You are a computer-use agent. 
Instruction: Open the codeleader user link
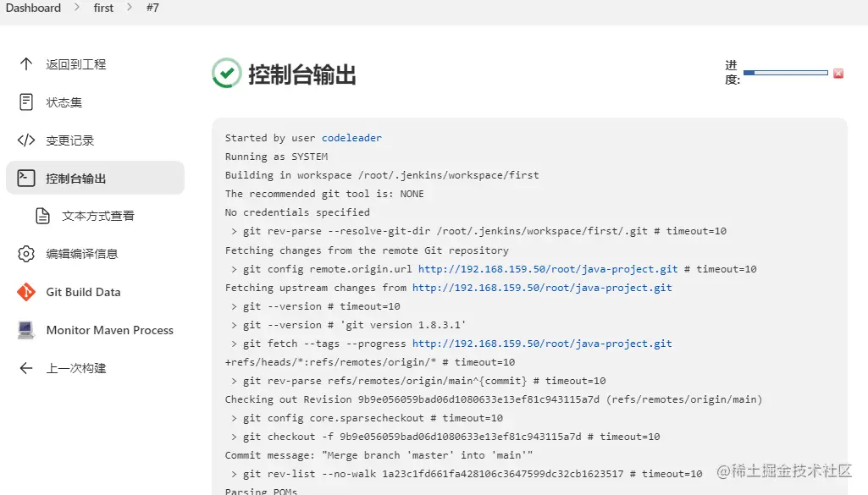351,138
